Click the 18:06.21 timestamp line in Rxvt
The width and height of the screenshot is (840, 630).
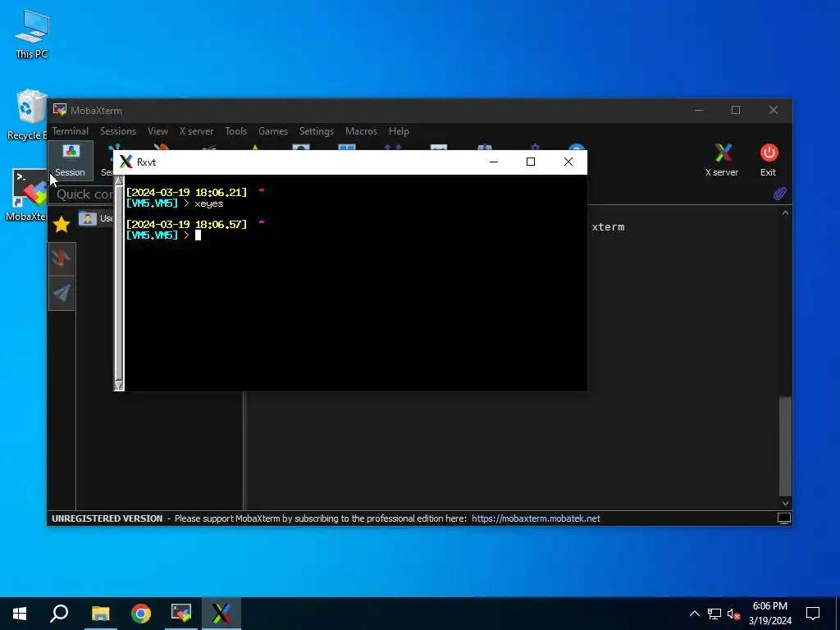click(x=186, y=192)
